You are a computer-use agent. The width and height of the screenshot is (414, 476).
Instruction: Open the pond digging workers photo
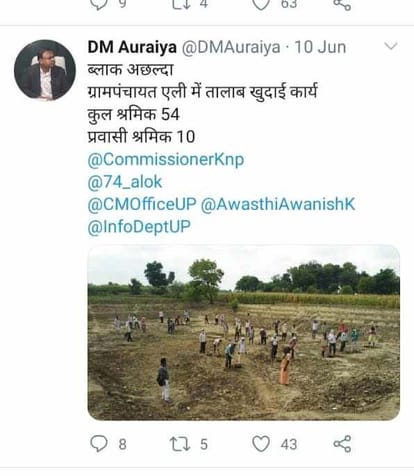tap(244, 332)
